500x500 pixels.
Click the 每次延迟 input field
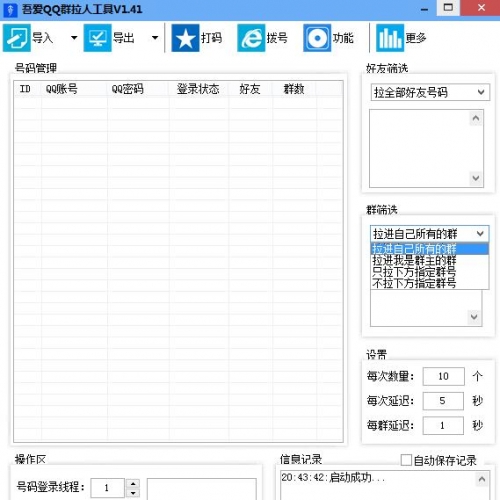point(443,401)
